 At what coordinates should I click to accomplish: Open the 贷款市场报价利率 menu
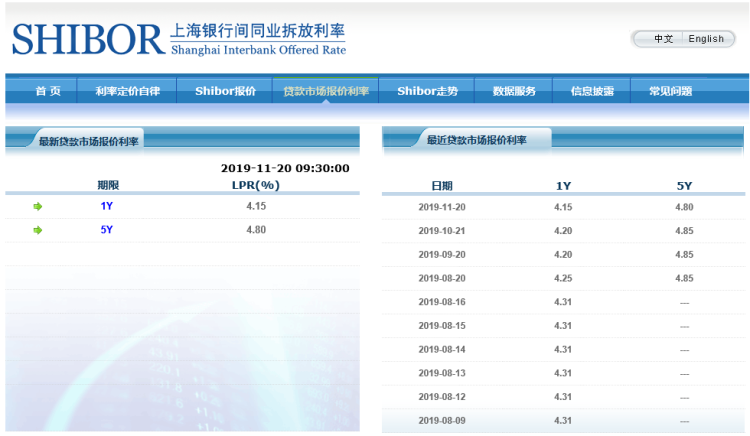pyautogui.click(x=326, y=91)
